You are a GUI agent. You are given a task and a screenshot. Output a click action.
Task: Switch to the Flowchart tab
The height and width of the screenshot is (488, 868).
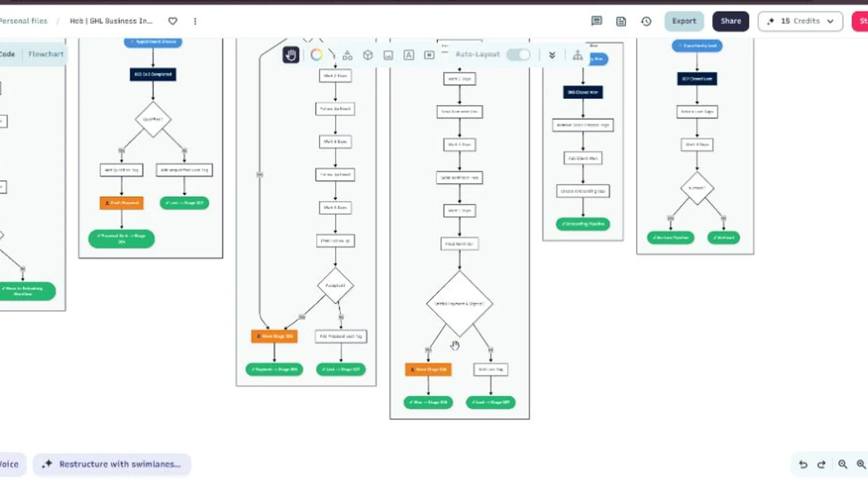46,54
